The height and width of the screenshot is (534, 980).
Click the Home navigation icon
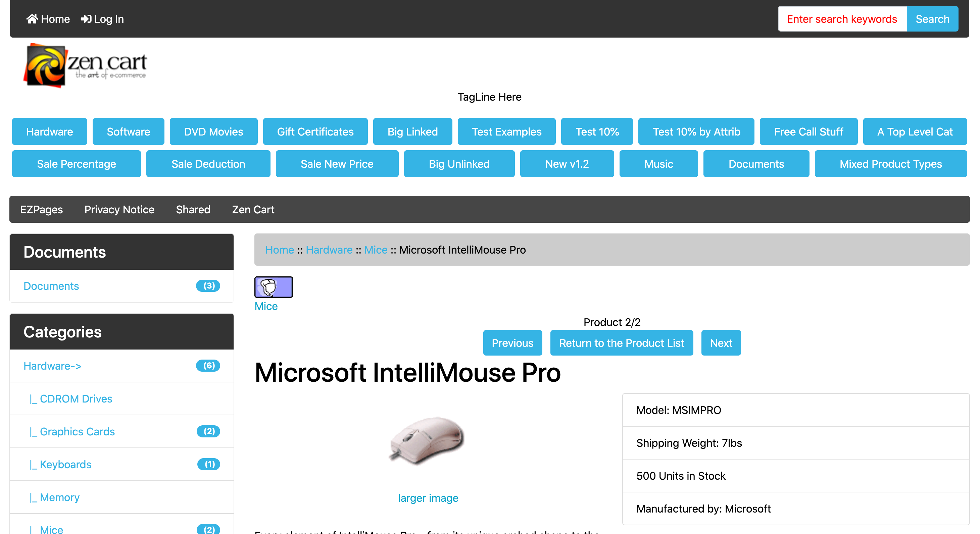click(32, 18)
